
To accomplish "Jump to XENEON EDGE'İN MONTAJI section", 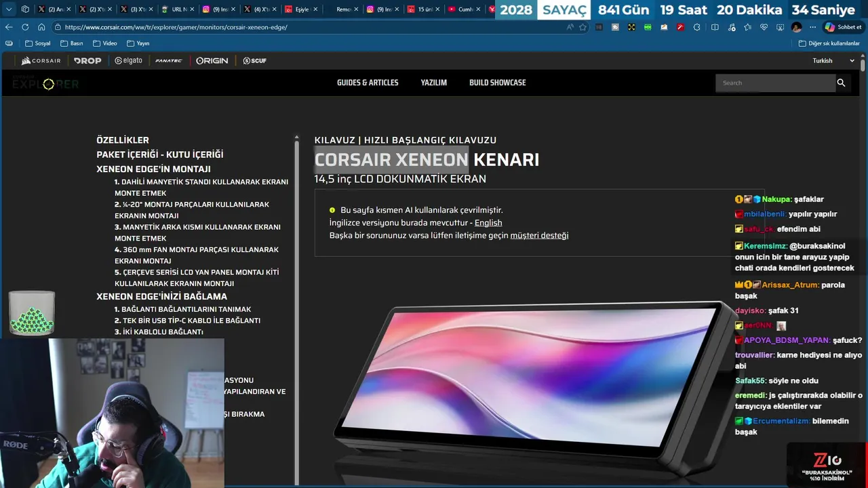I will click(x=153, y=169).
